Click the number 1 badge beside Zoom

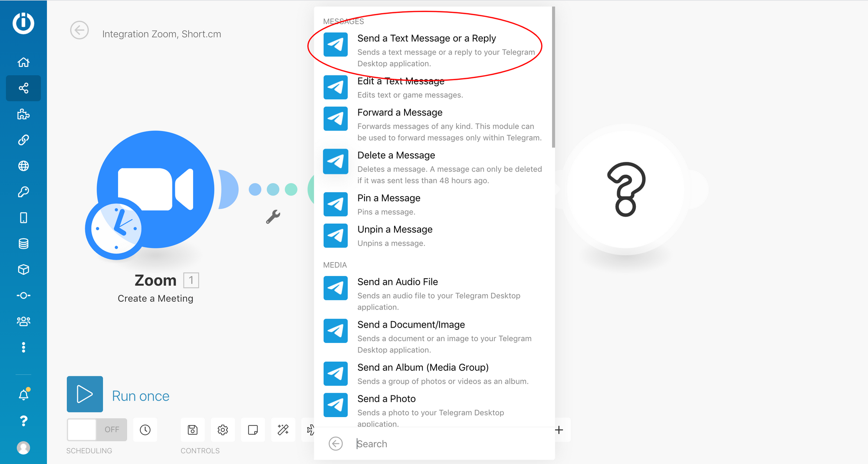(191, 280)
